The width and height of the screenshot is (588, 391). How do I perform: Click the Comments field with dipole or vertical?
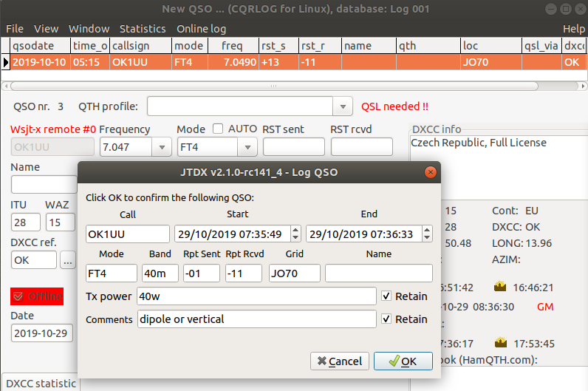pos(256,319)
